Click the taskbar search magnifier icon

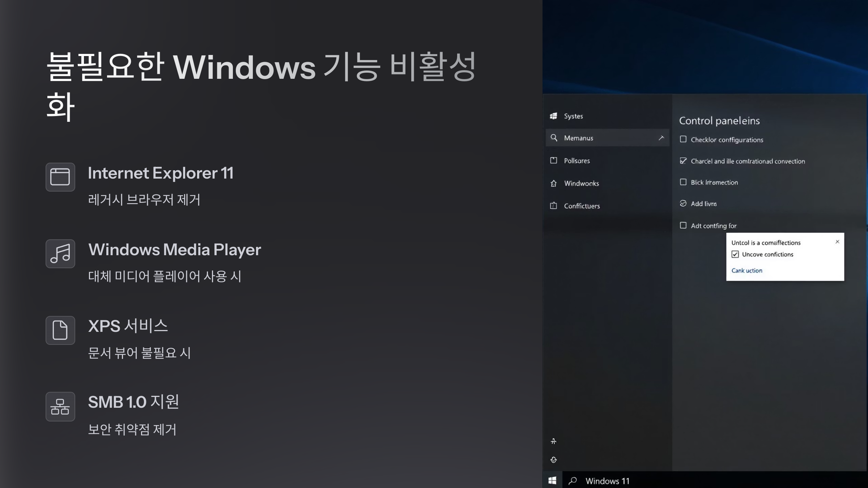573,481
